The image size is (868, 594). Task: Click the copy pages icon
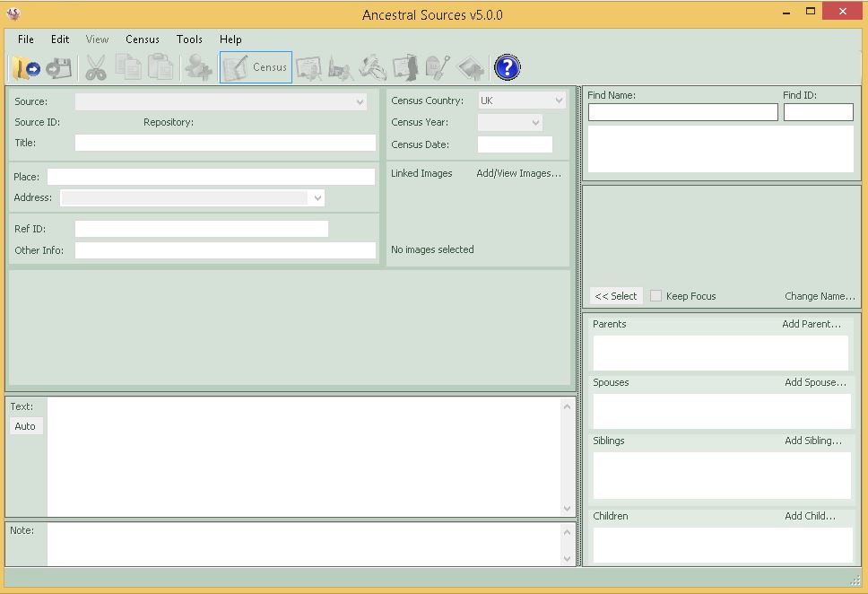point(128,66)
